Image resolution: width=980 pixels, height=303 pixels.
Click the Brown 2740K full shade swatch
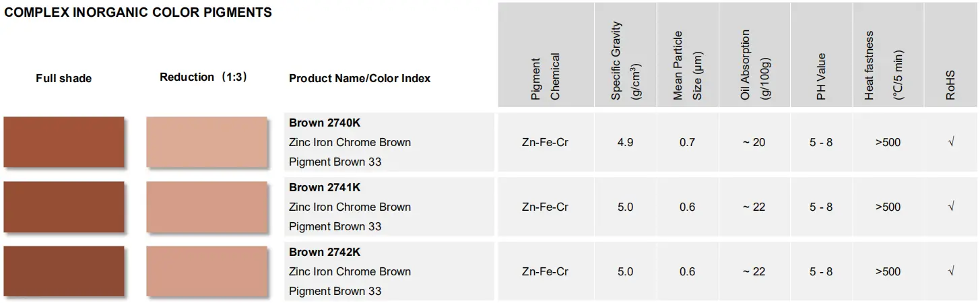(64, 142)
